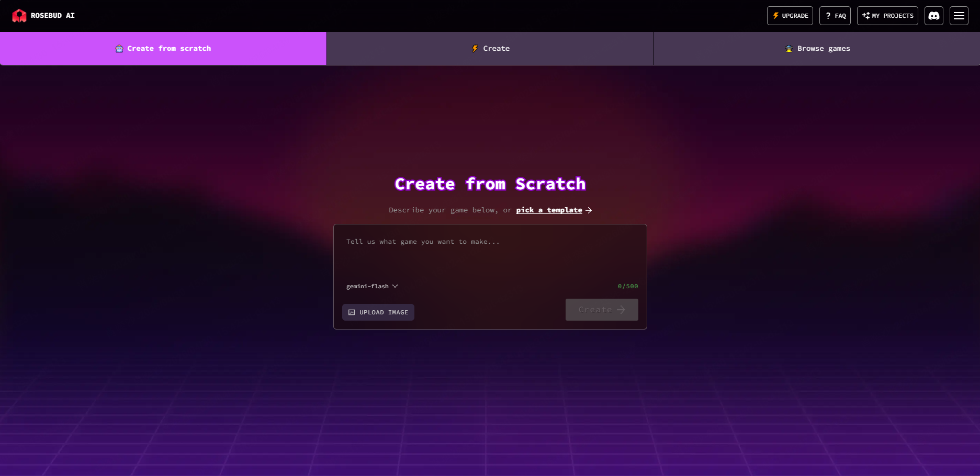Open the Browse games tab
980x476 pixels.
tap(817, 49)
